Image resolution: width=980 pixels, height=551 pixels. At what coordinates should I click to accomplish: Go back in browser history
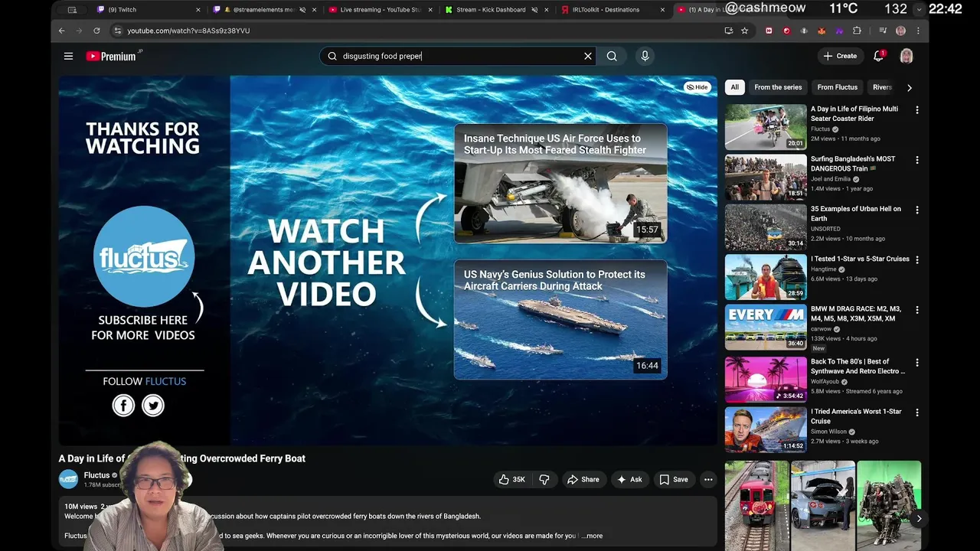[62, 31]
